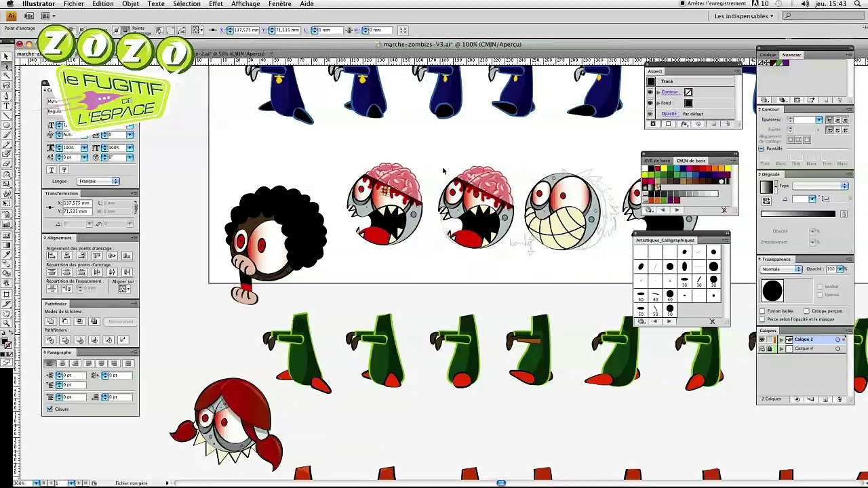Switch to the RVB de base swatch tab
This screenshot has height=488, width=868.
tap(657, 161)
